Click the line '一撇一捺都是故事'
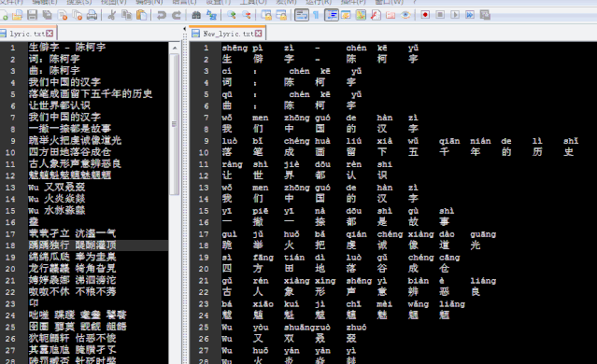597x364 pixels. (70, 129)
